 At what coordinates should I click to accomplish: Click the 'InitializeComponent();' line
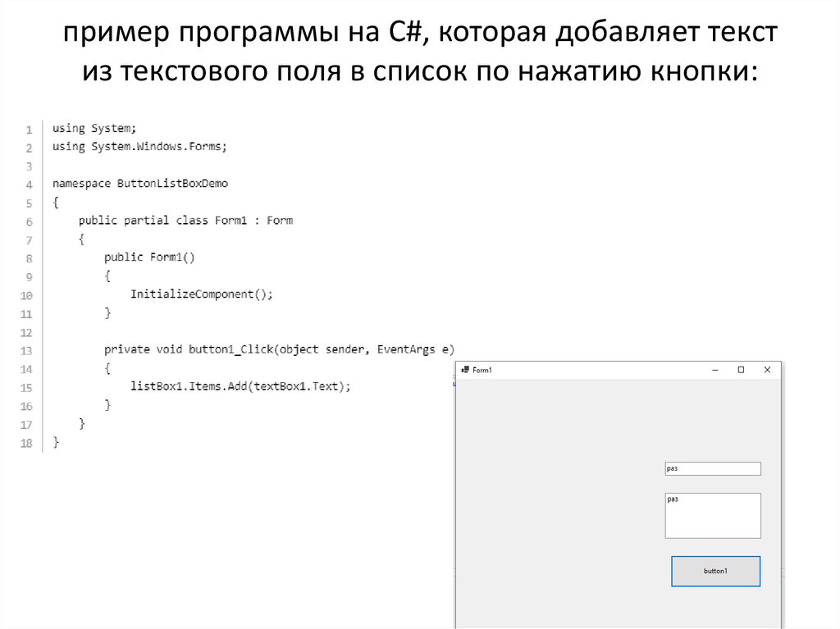(202, 294)
